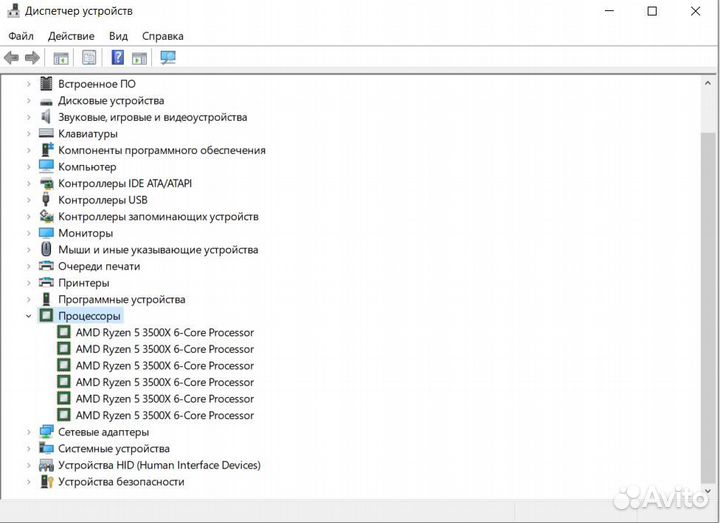The image size is (720, 523).
Task: Open the Файл menu
Action: 21,36
